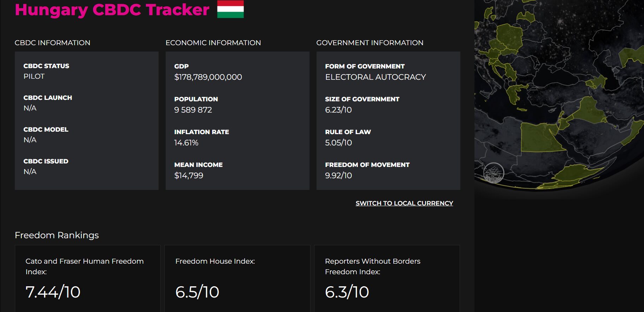The width and height of the screenshot is (644, 312).
Task: Click the Freedom Rankings heading
Action: coord(57,235)
